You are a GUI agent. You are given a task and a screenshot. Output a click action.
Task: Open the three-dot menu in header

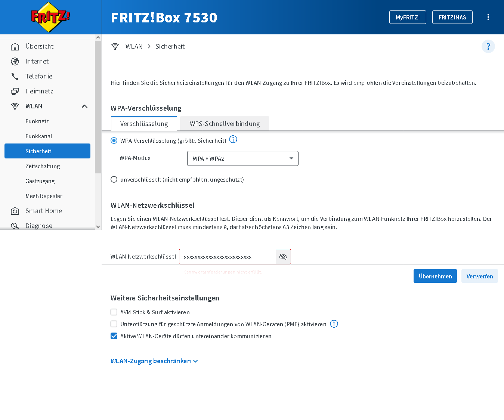(488, 17)
